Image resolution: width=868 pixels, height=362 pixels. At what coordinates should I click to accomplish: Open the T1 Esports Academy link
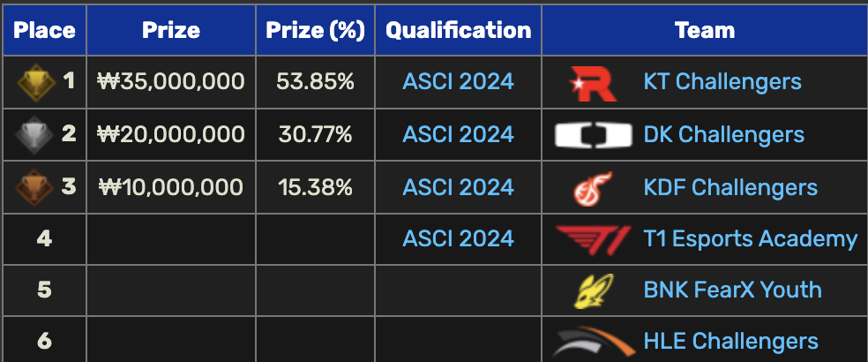point(750,238)
